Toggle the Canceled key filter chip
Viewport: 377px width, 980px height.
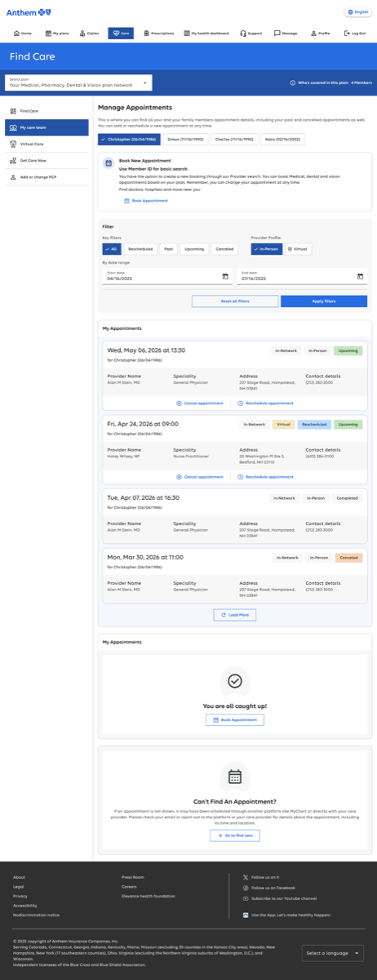coord(224,249)
